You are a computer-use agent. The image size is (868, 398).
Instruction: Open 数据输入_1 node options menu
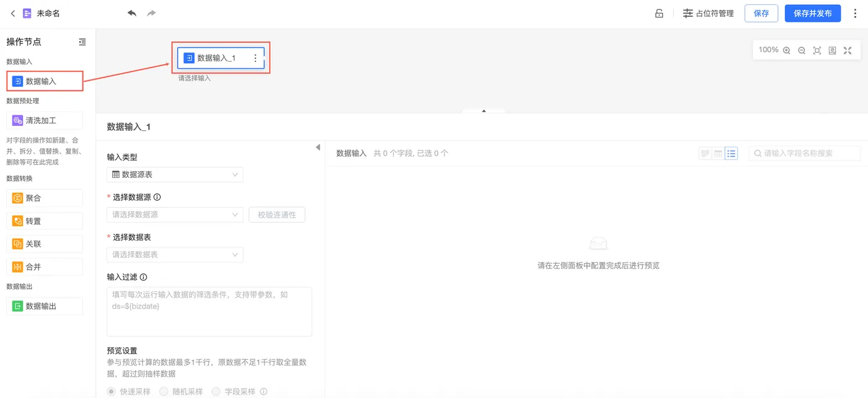point(255,58)
